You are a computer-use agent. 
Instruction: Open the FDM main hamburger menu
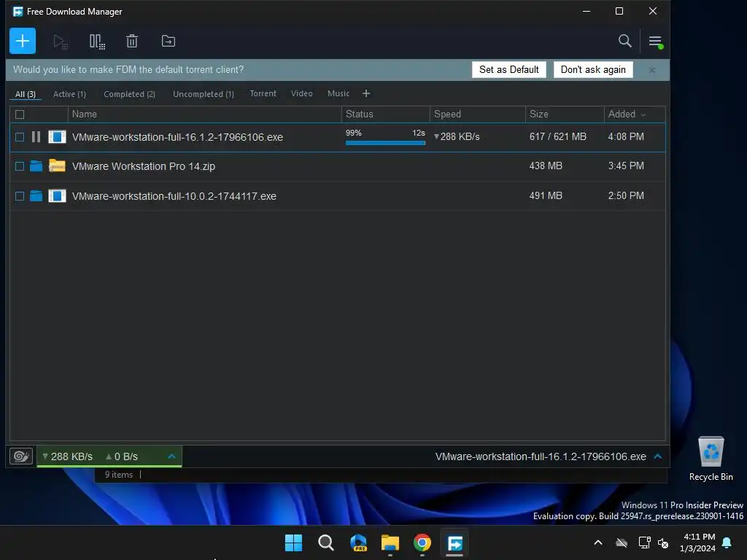tap(656, 42)
